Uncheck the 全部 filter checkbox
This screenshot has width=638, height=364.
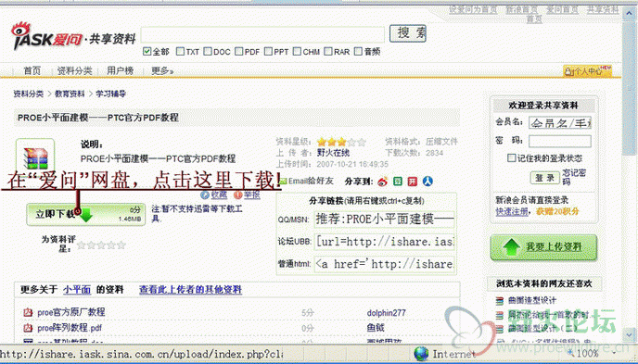pos(147,52)
